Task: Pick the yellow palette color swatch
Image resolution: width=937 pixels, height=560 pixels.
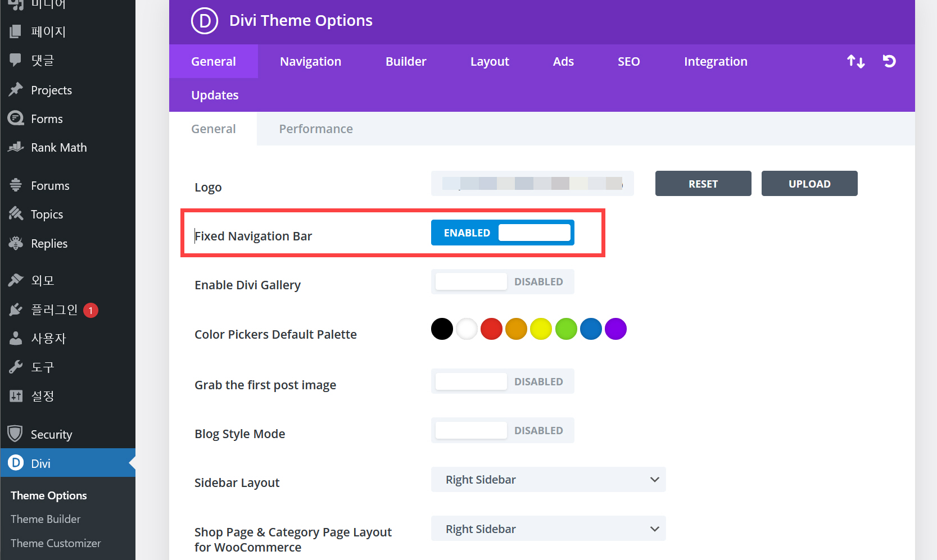Action: tap(541, 329)
